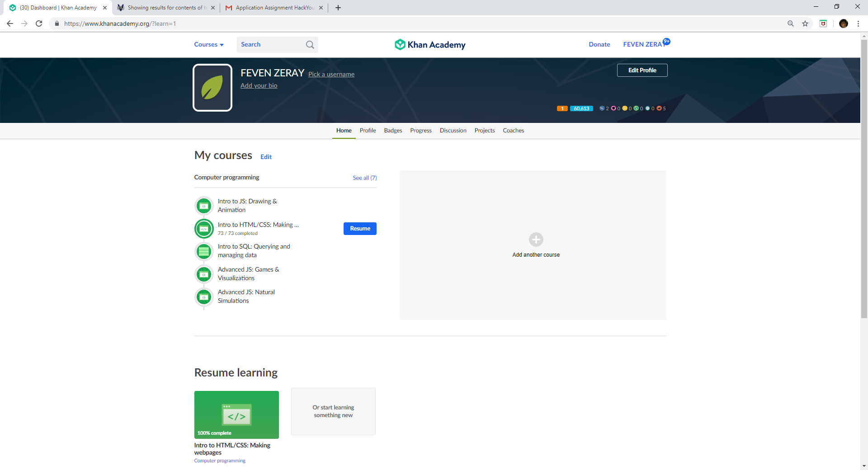Click Intro to HTML/CSS: Making webpages title
Screen dimensions: 868x470
(232, 449)
